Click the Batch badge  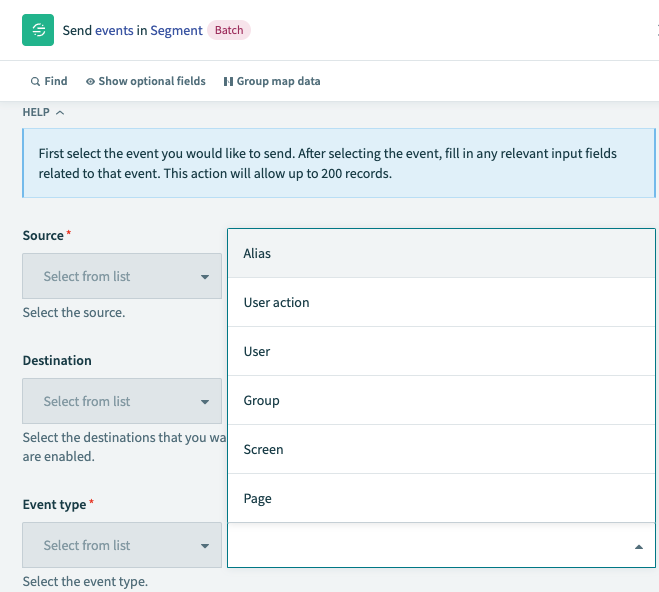tap(229, 30)
